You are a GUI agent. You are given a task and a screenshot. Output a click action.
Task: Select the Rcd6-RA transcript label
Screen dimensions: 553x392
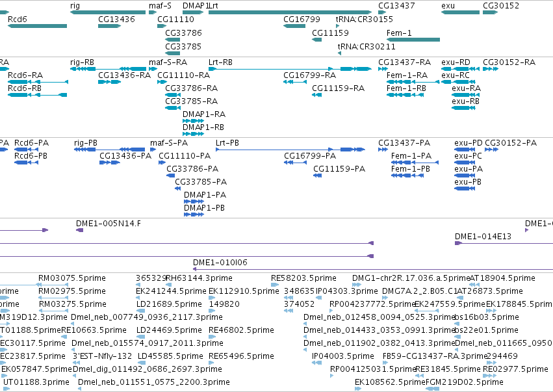pyautogui.click(x=25, y=75)
